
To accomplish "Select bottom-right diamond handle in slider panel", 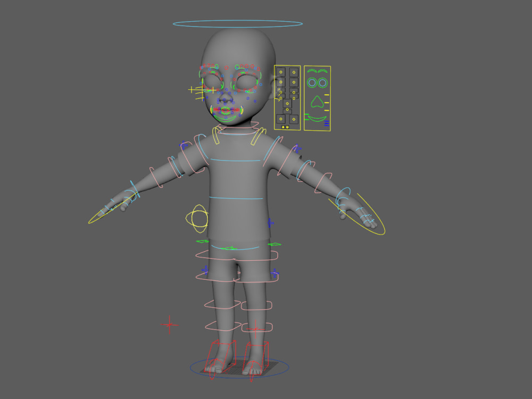I will tap(294, 119).
